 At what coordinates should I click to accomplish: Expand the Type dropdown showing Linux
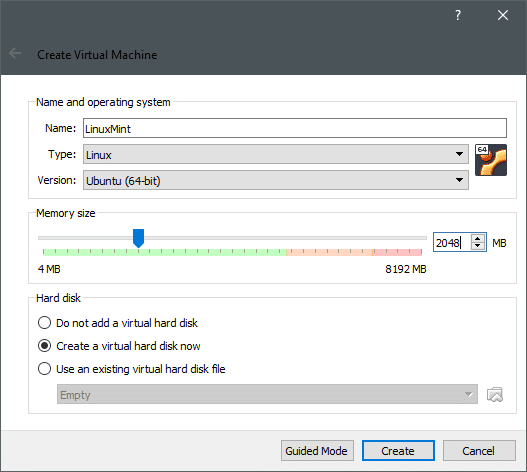pyautogui.click(x=276, y=154)
